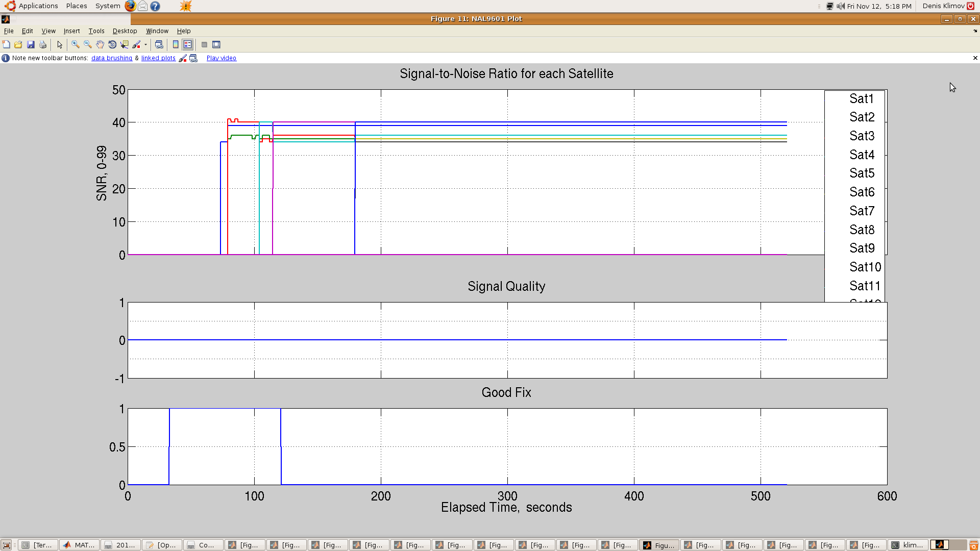Image resolution: width=980 pixels, height=551 pixels.
Task: Switch to the 'MAT...' MATLAB taskbar window
Action: [79, 545]
